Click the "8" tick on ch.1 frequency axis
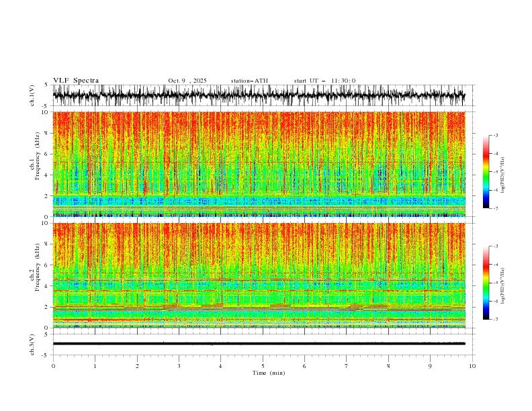Image resolution: width=532 pixels, height=411 pixels. click(47, 133)
